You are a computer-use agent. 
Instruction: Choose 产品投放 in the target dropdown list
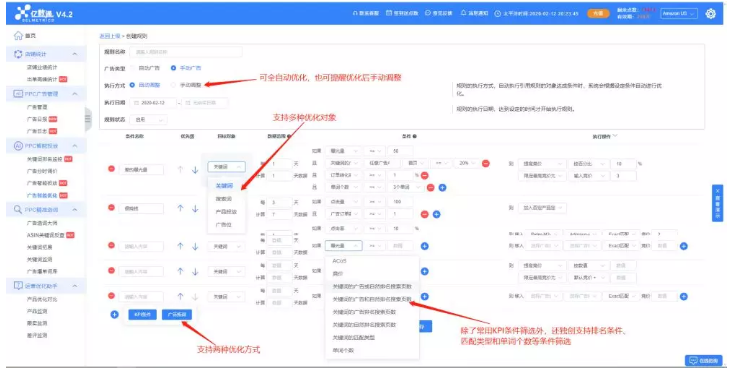click(x=226, y=212)
